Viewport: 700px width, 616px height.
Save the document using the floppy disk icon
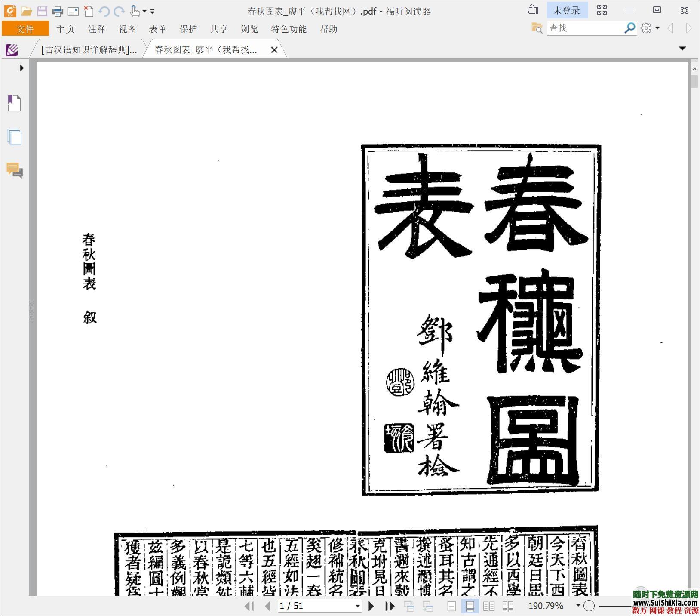(x=42, y=11)
